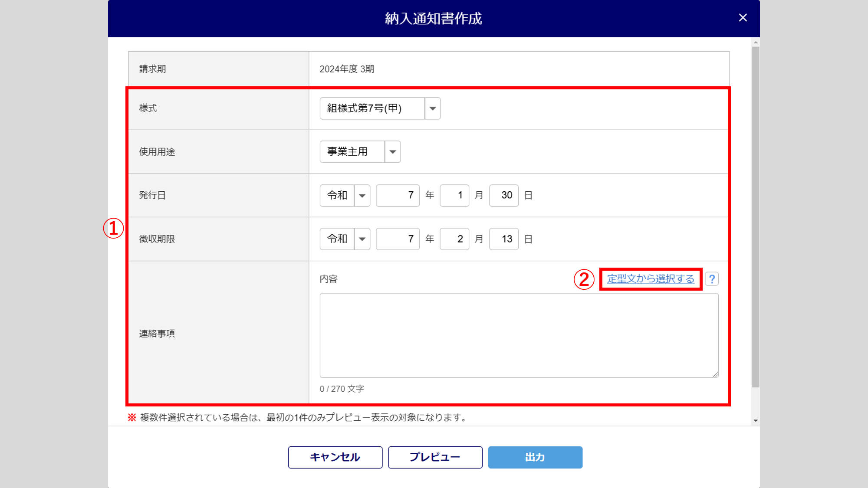The image size is (868, 488).
Task: Click the 発行日 month field
Action: (x=454, y=196)
